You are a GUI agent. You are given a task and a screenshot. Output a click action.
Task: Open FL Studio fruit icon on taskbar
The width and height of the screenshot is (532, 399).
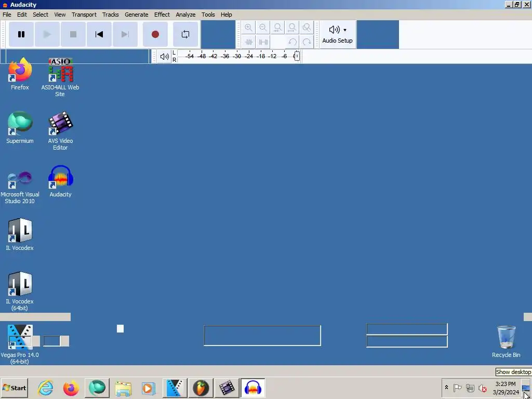(201, 388)
